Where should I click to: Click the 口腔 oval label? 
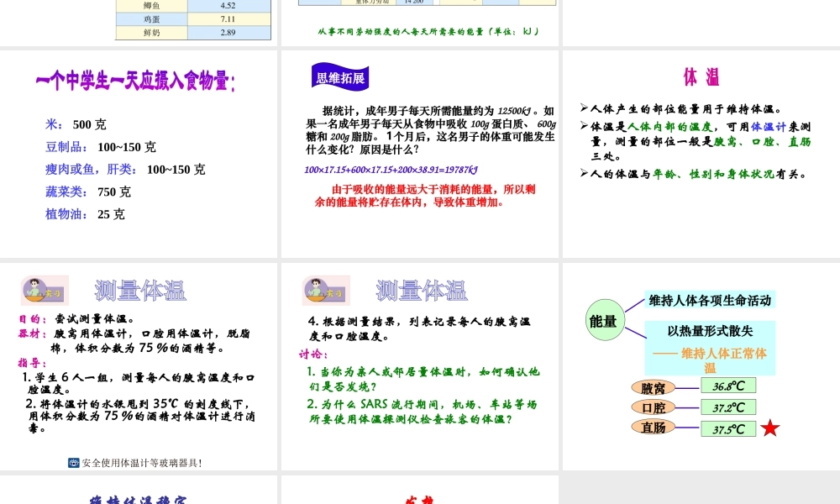click(x=653, y=407)
